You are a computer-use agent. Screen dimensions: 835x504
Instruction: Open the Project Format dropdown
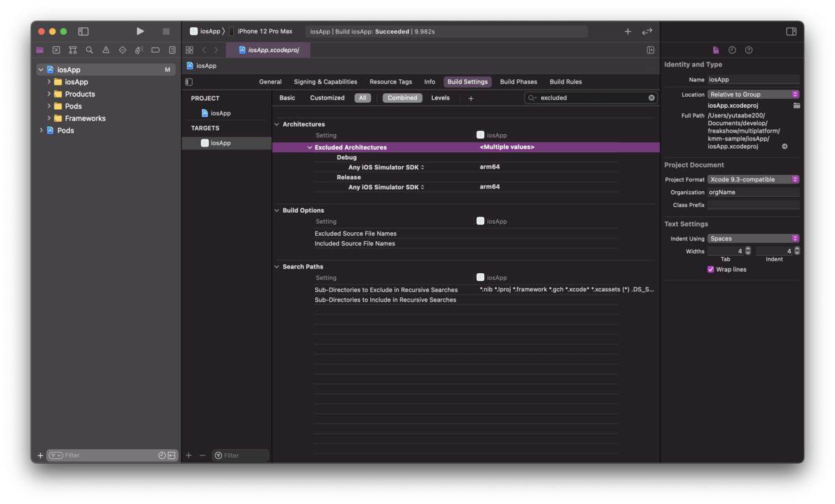click(x=754, y=179)
